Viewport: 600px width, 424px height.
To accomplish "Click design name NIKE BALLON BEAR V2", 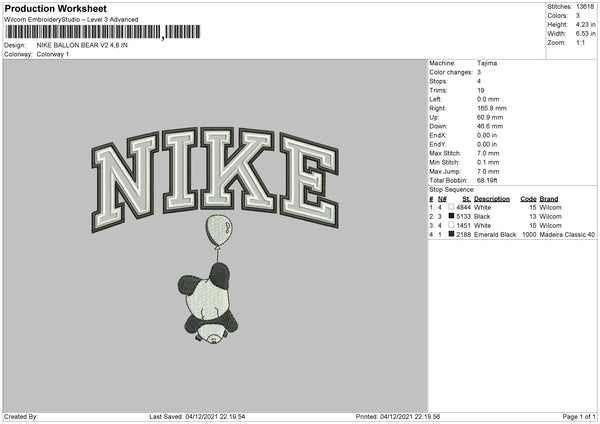I will point(82,45).
